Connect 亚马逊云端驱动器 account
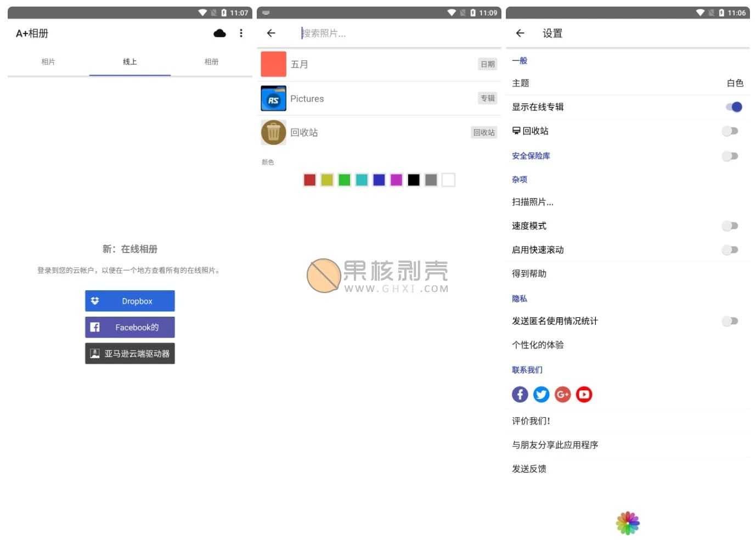 point(130,353)
